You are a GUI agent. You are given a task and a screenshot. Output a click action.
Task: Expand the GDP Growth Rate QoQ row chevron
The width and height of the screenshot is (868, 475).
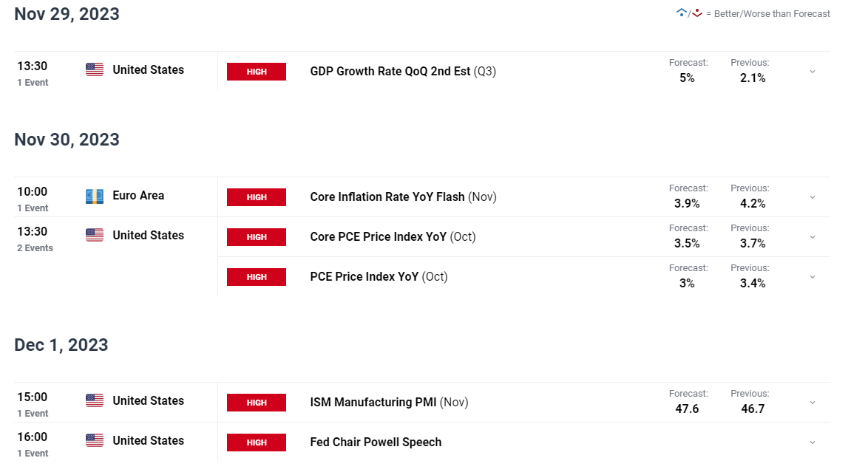point(812,72)
